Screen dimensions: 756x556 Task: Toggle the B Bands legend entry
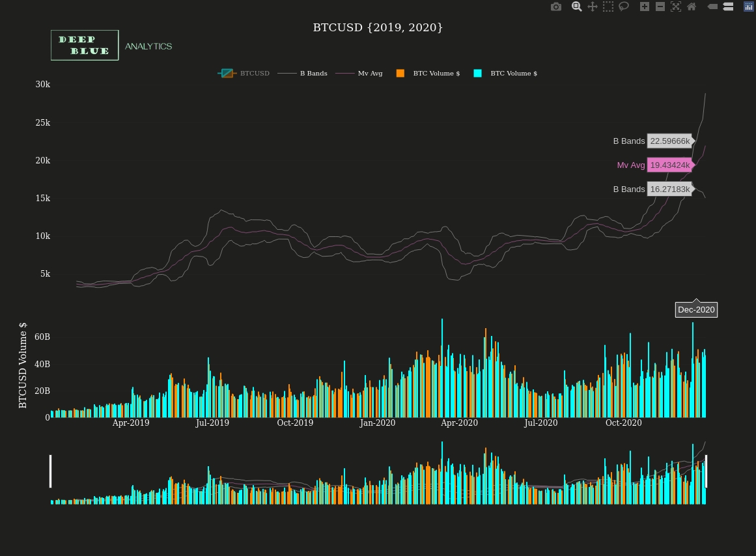(303, 74)
